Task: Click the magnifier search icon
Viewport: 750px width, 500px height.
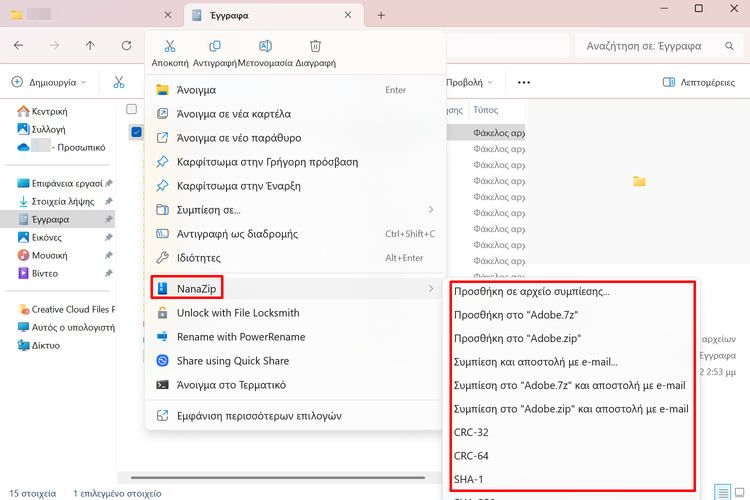Action: tap(729, 46)
